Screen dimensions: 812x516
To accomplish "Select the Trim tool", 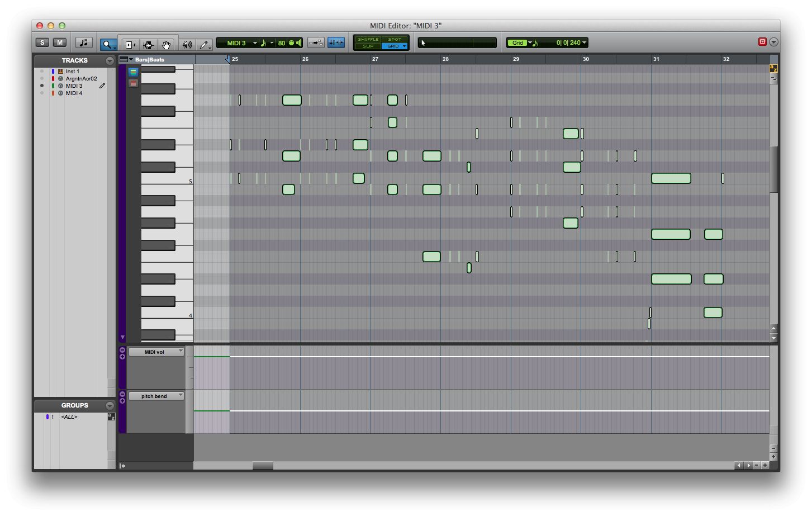I will pyautogui.click(x=130, y=44).
